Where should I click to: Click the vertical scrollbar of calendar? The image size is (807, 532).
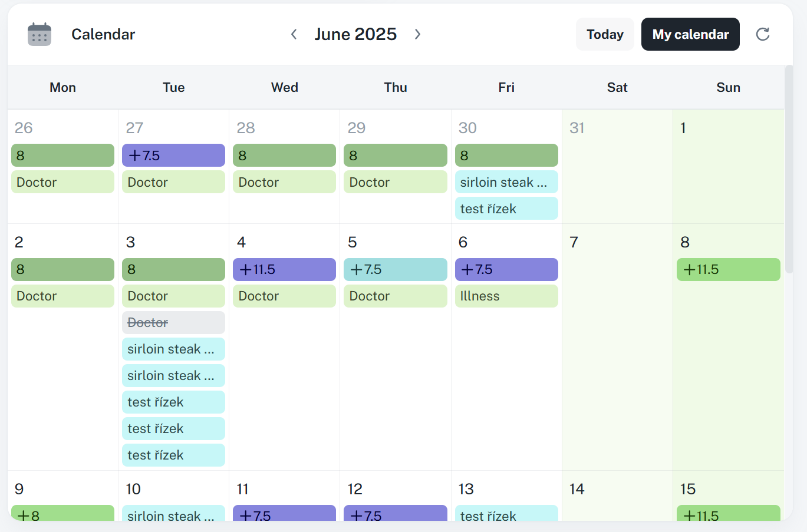pos(789,171)
